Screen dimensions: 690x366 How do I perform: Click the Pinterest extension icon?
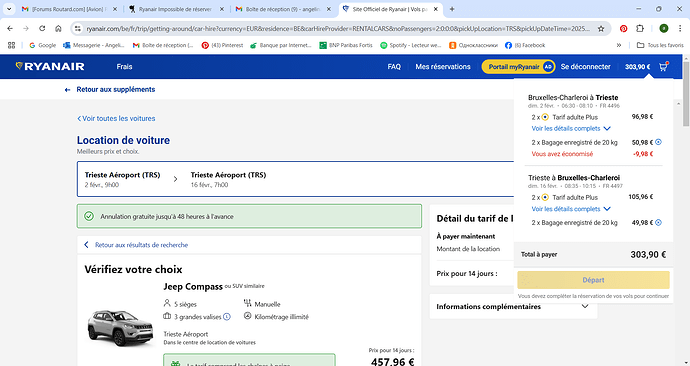coord(623,29)
